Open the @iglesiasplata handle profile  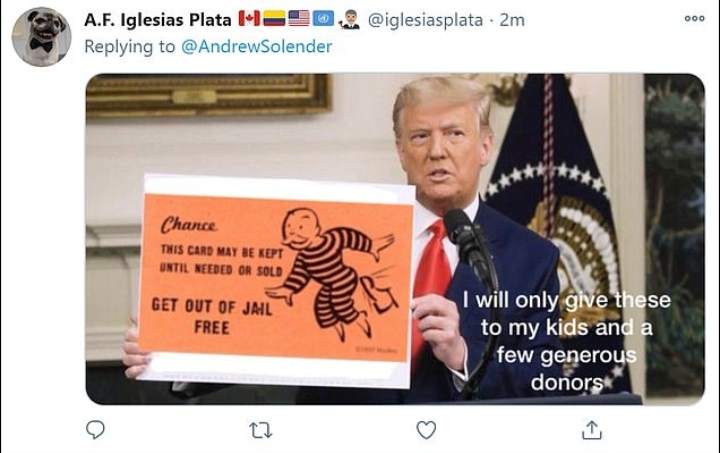pos(425,20)
